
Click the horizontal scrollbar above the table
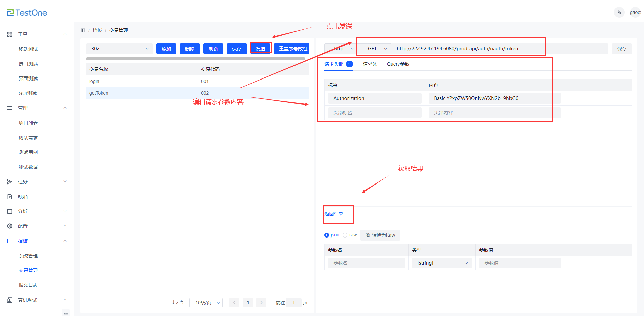195,59
